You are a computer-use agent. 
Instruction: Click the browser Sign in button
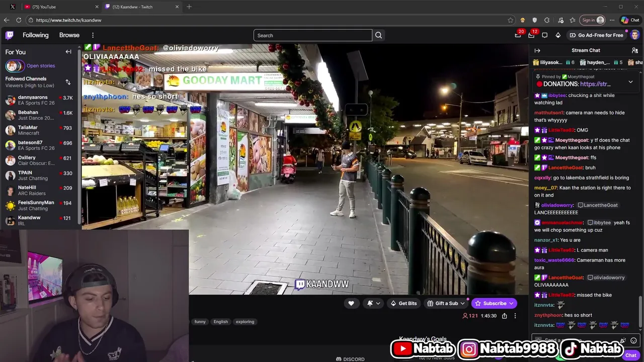(x=592, y=20)
